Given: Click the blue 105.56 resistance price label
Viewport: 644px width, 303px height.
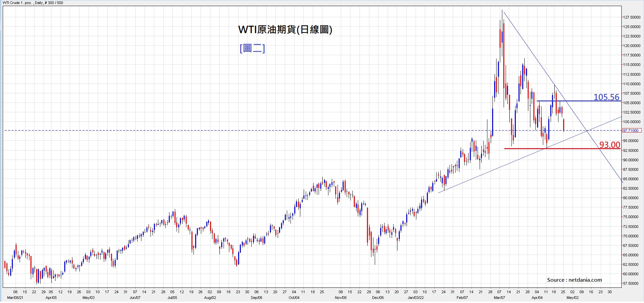Looking at the screenshot, I should (606, 97).
